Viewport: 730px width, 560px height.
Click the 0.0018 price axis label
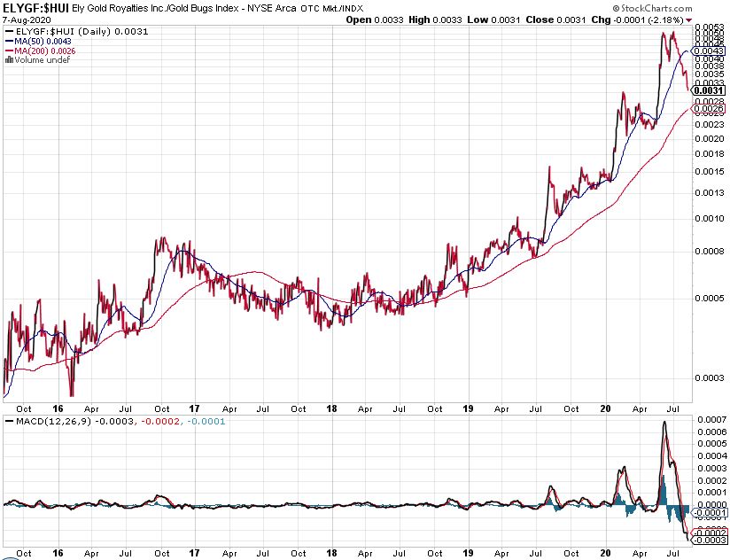click(x=710, y=154)
